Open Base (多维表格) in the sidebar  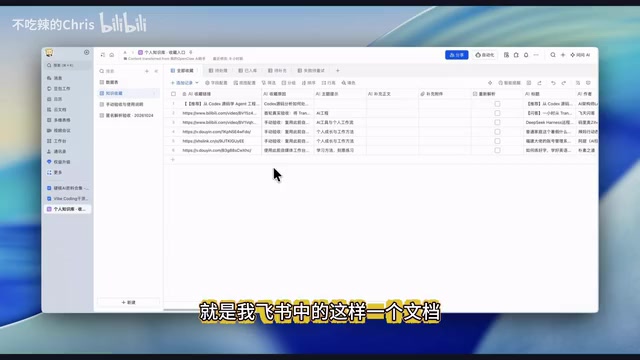(58, 120)
